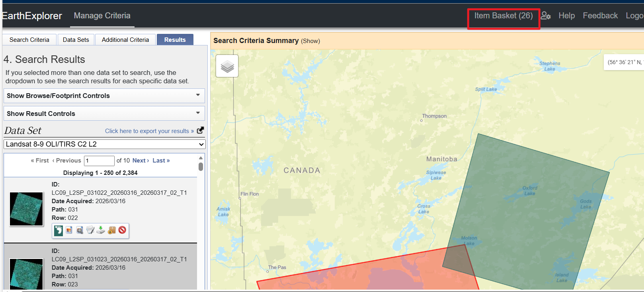
Task: Jump to the Last results page
Action: tap(161, 161)
